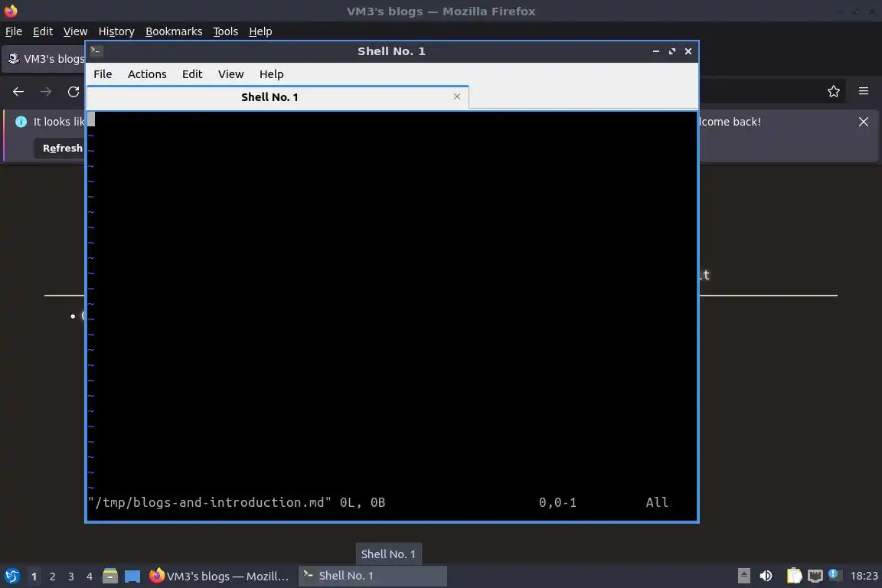
Task: Go back in Firefox
Action: point(18,92)
